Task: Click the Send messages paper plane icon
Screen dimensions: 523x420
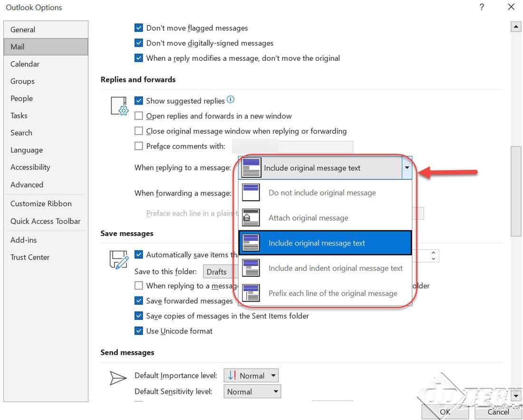Action: pyautogui.click(x=118, y=378)
